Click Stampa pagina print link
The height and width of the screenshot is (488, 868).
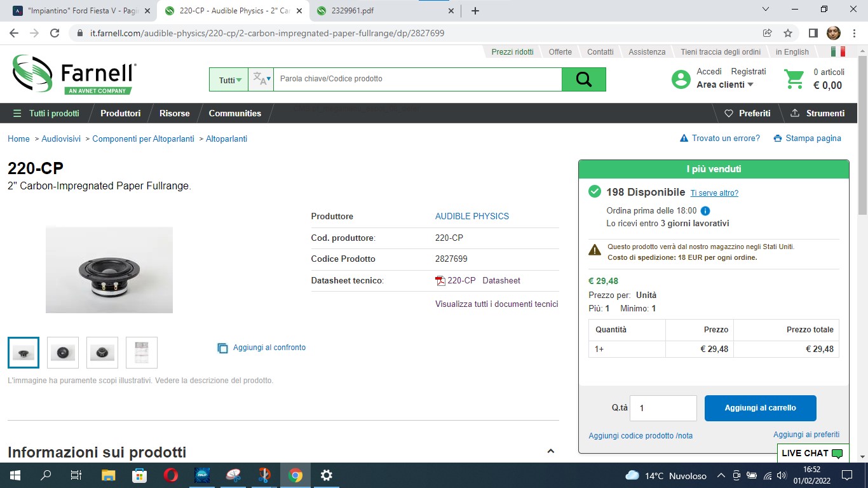(807, 138)
